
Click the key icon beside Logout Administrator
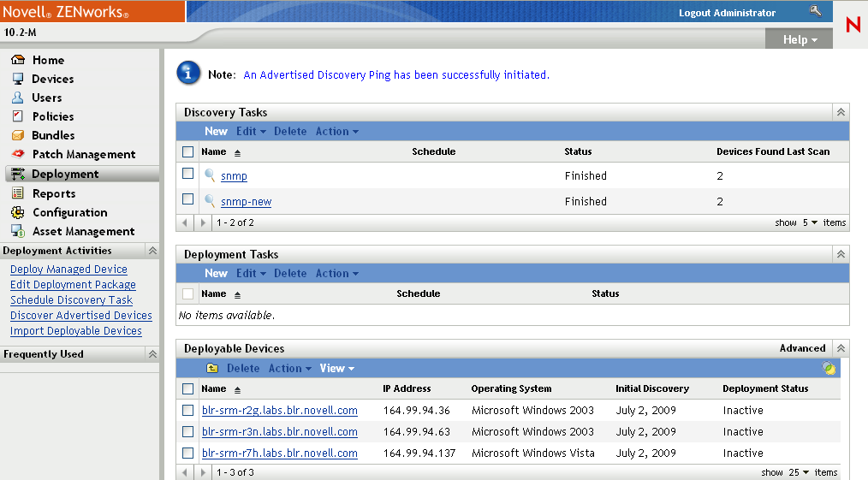point(815,10)
